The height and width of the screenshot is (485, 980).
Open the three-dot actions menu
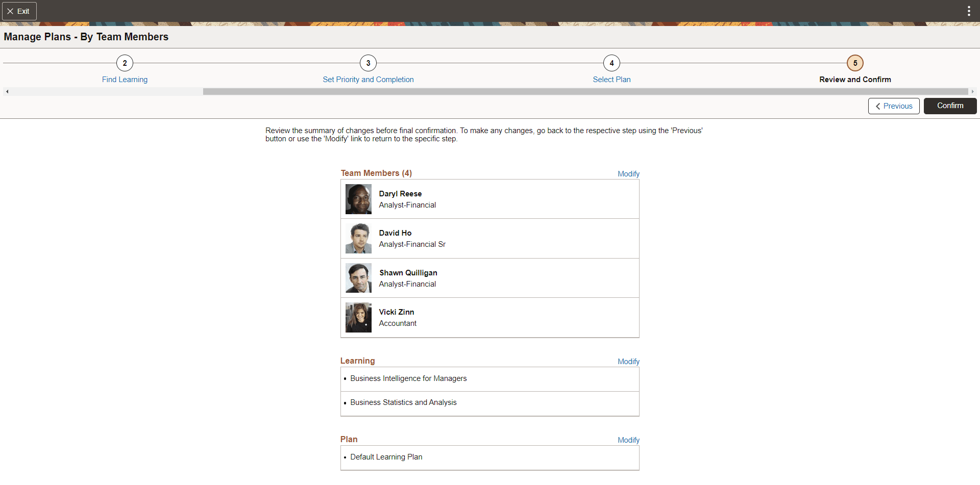(969, 10)
